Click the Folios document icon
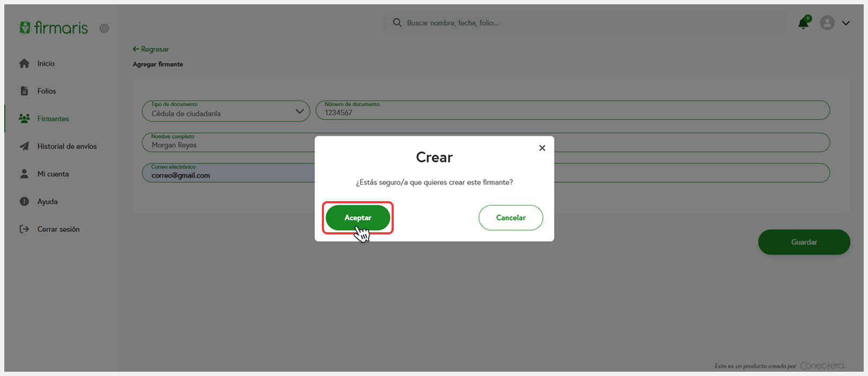Screen dimensions: 868x376 pos(24,91)
